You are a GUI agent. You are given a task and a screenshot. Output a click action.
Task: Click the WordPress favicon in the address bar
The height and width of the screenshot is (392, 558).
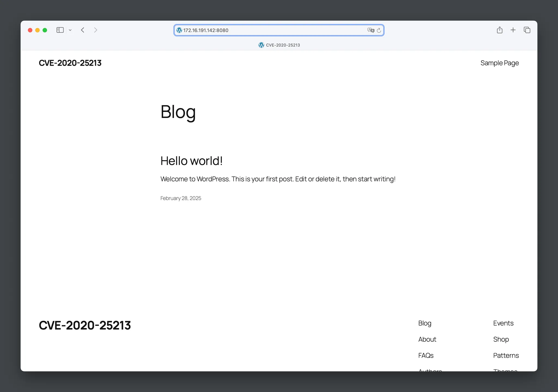pyautogui.click(x=179, y=30)
